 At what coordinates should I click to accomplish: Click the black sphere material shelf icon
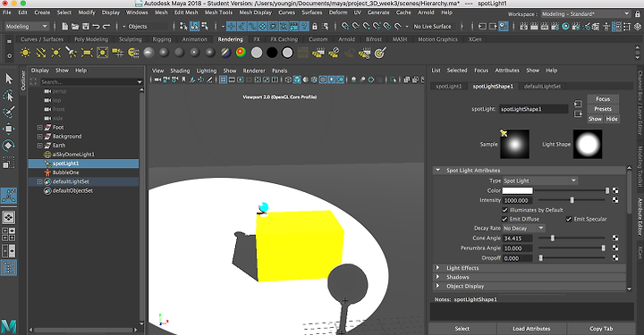coord(272,53)
